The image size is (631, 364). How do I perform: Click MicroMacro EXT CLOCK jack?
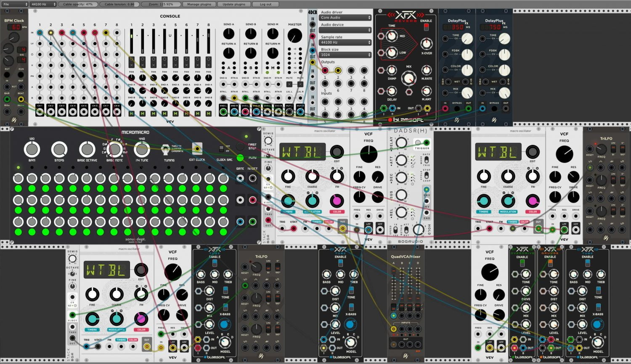pyautogui.click(x=196, y=148)
